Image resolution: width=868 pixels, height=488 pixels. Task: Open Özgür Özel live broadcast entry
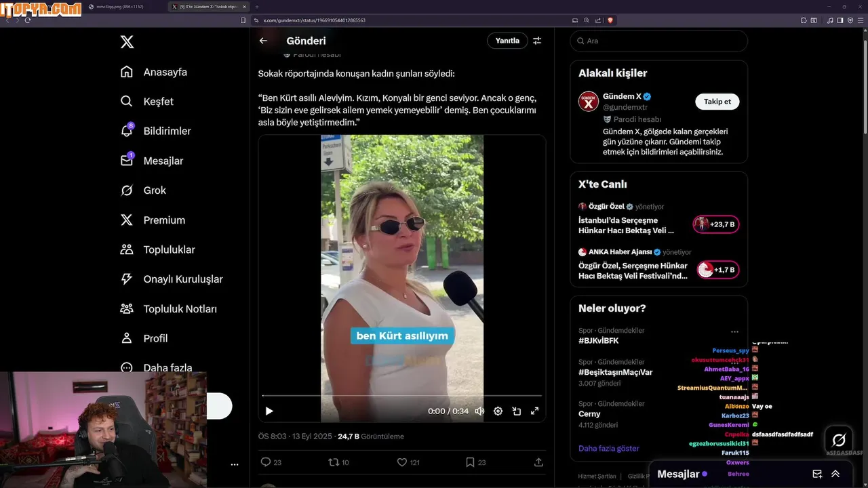(x=659, y=218)
